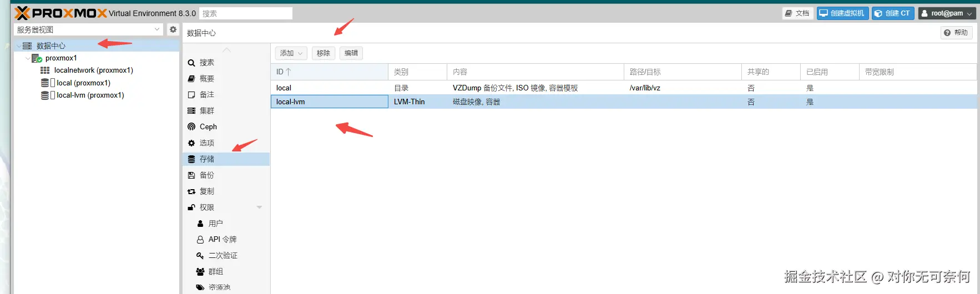Click the ID column sort arrow
980x294 pixels.
288,72
